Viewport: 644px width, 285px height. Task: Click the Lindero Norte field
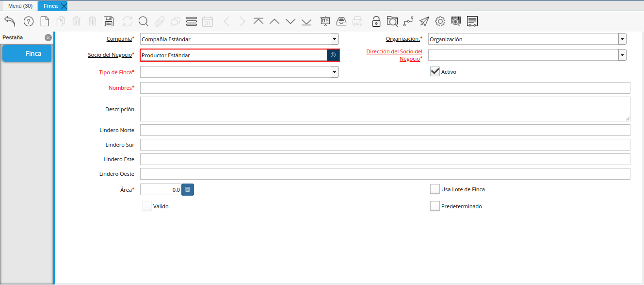(x=385, y=130)
